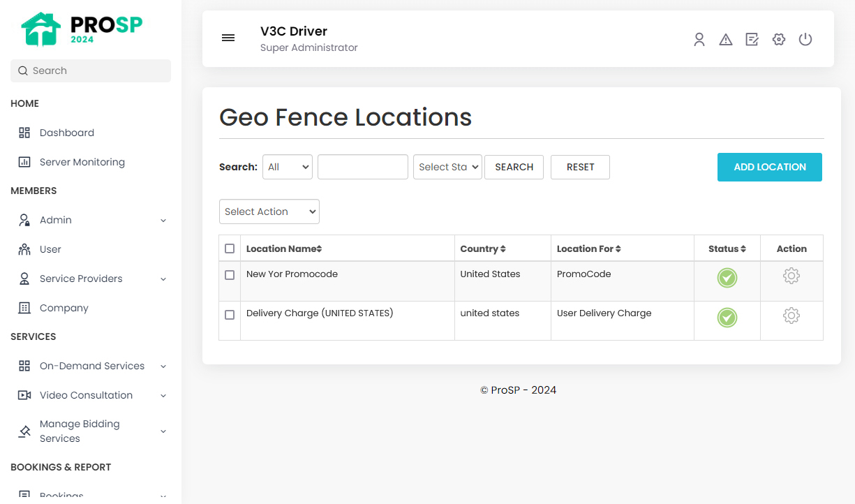
Task: Tick the checkbox for Delivery Charge (UNITED STATES)
Action: [230, 315]
